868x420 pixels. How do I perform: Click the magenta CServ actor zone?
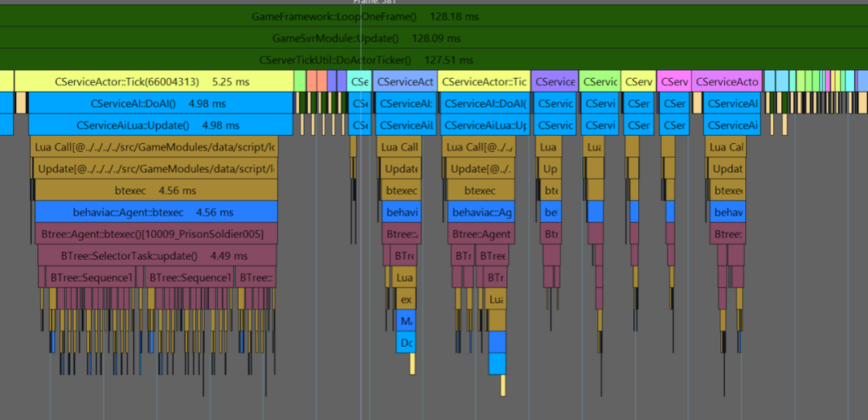(674, 81)
